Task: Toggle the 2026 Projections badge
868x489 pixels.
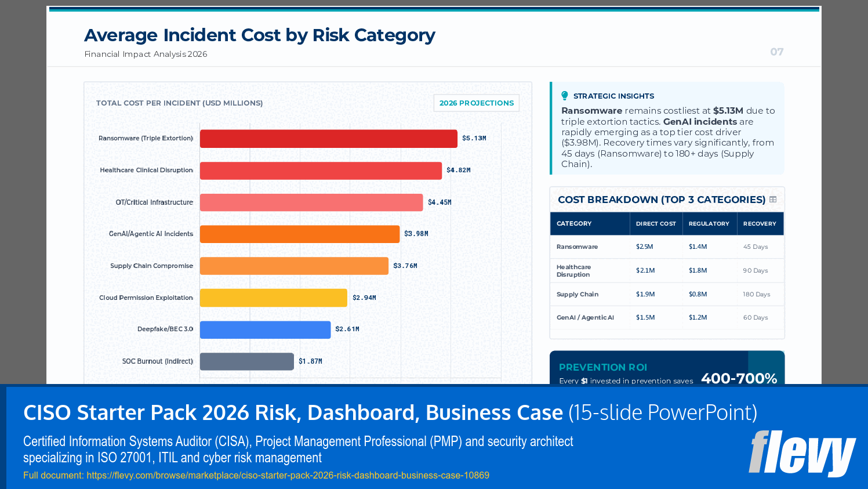Action: tap(476, 103)
